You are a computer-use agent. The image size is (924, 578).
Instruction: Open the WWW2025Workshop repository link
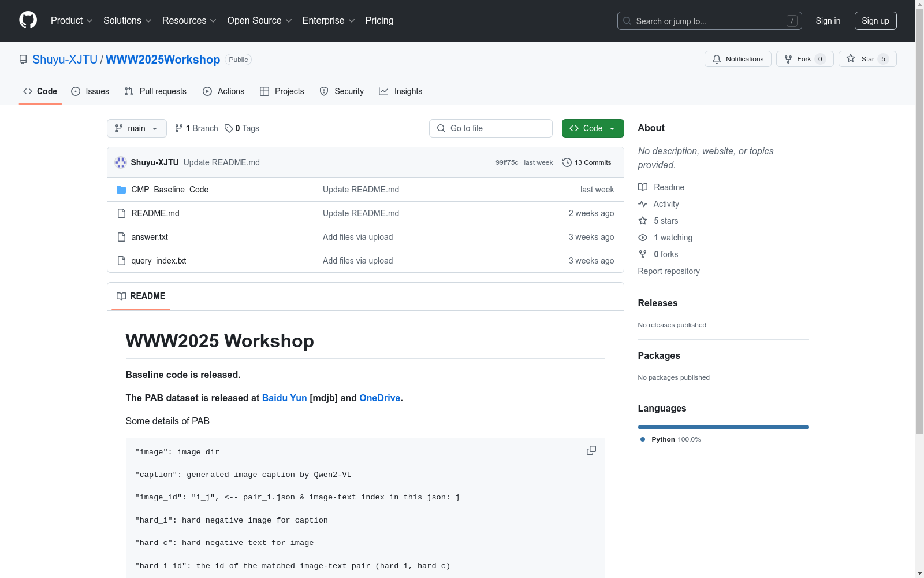coord(163,60)
